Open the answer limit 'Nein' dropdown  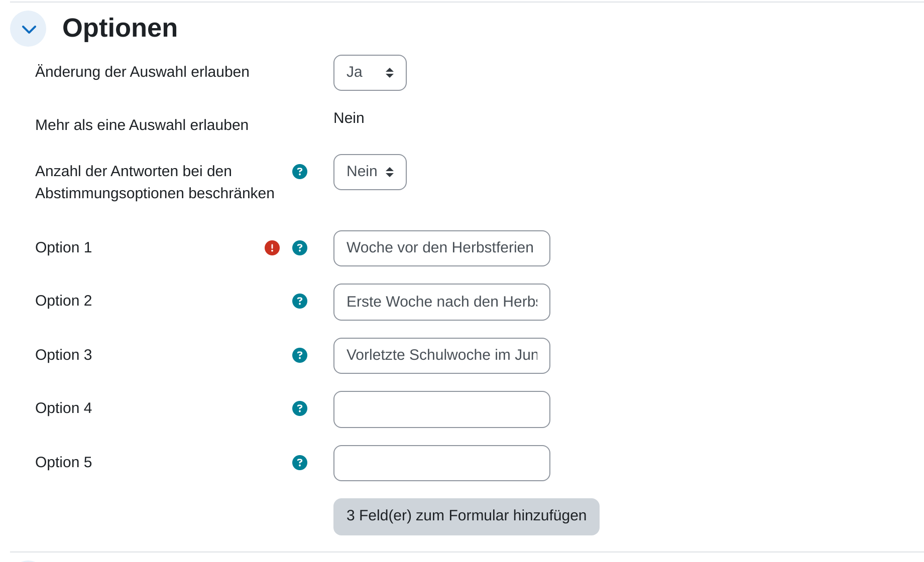(x=370, y=172)
